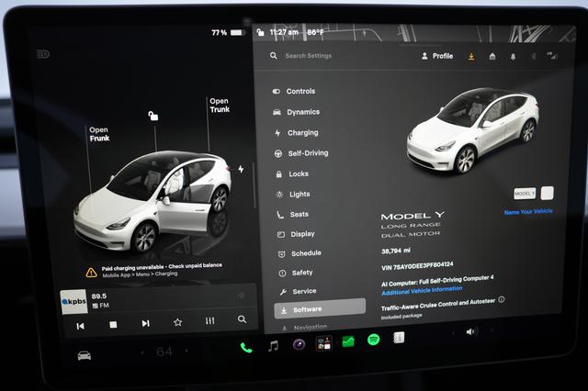The image size is (588, 391).
Task: Select the highlighted Software menu item
Action: tap(320, 308)
